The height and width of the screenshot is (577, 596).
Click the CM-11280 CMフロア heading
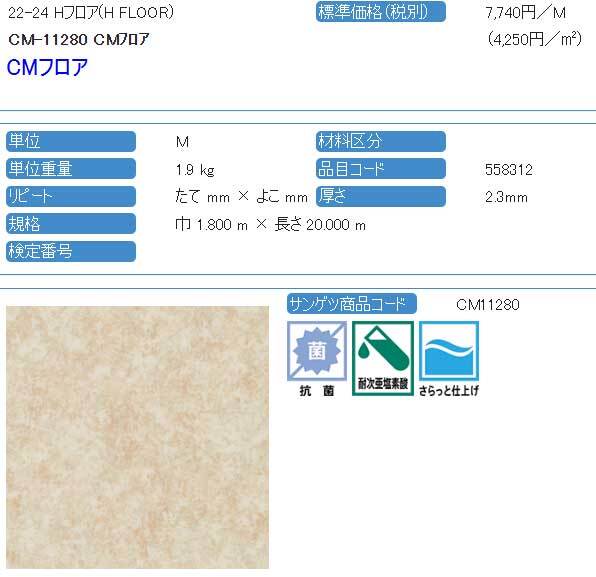pyautogui.click(x=79, y=40)
